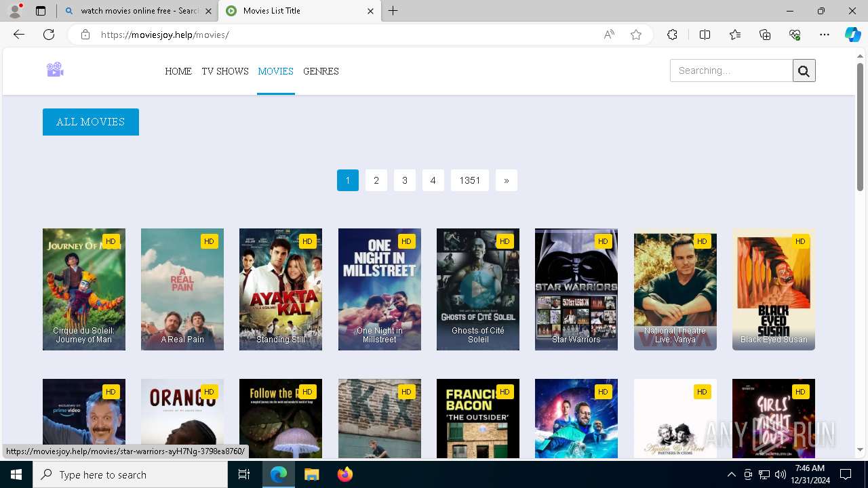Image resolution: width=868 pixels, height=488 pixels.
Task: Launch Firefox from the taskbar
Action: [345, 474]
